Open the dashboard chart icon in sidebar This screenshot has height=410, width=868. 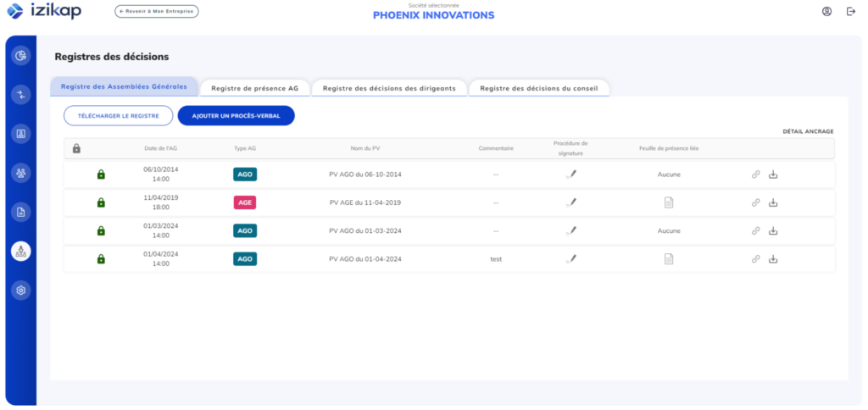21,56
